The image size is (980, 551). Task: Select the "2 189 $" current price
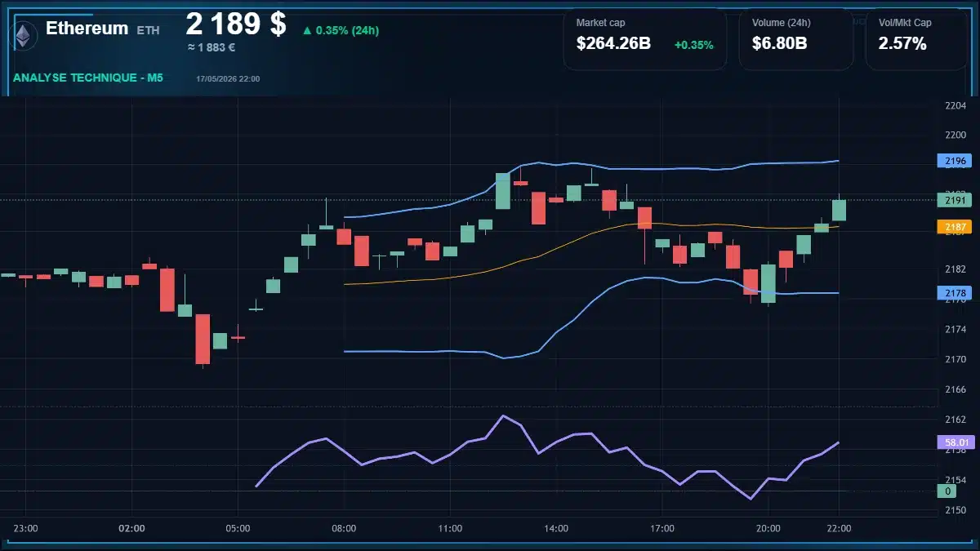point(236,24)
